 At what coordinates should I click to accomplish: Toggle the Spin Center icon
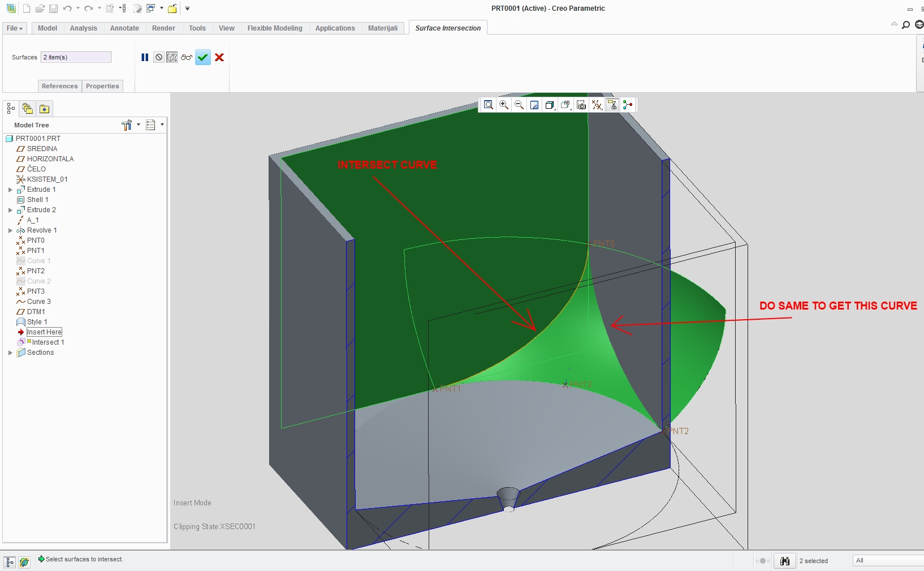pyautogui.click(x=628, y=105)
